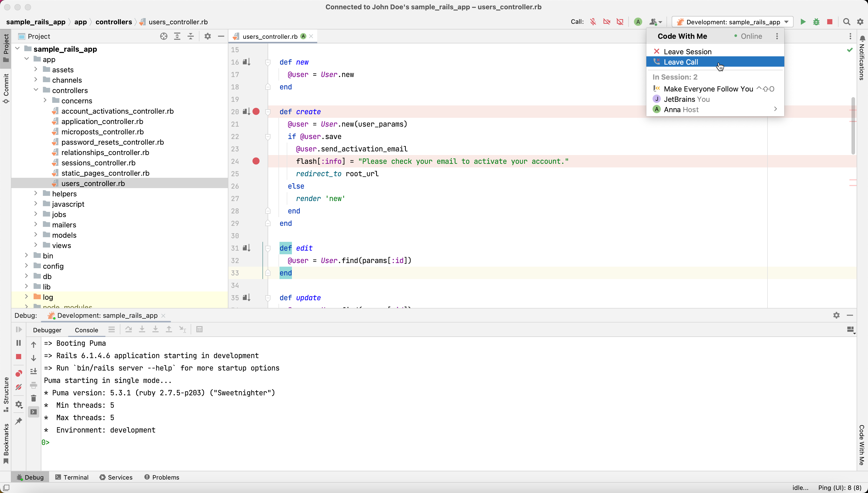Image resolution: width=868 pixels, height=493 pixels.
Task: Select Leave Call from the Code With Me menu
Action: (x=681, y=62)
